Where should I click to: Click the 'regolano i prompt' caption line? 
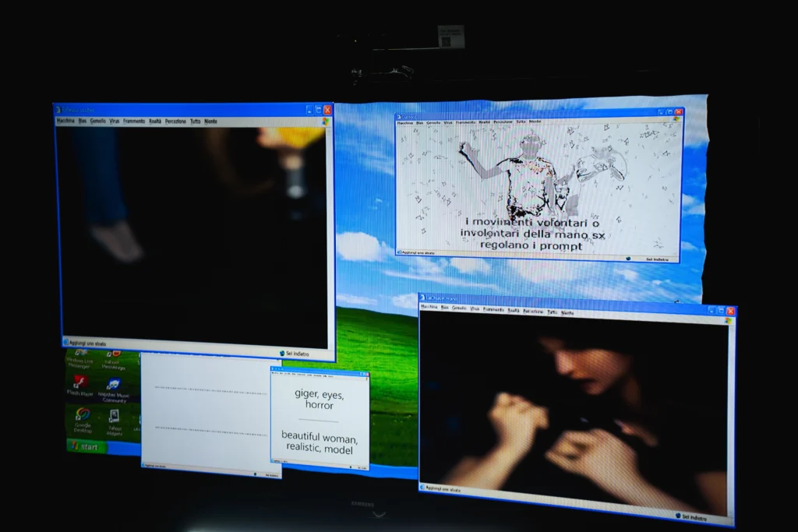point(531,245)
